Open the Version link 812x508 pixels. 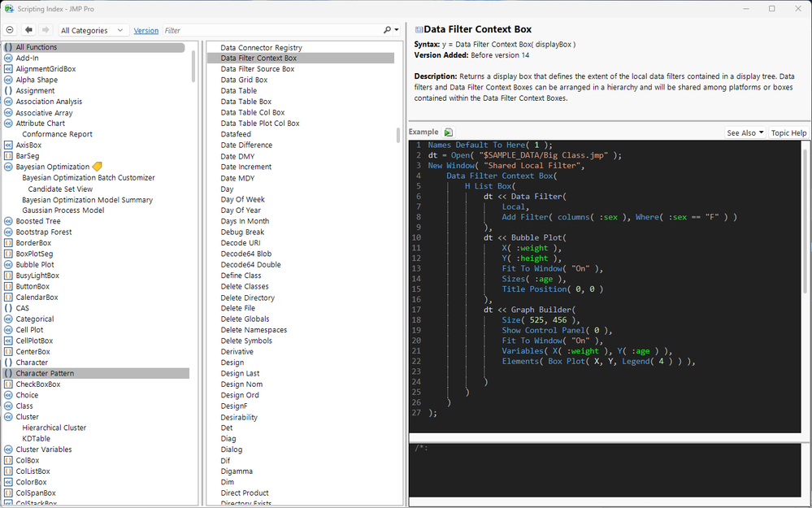146,31
